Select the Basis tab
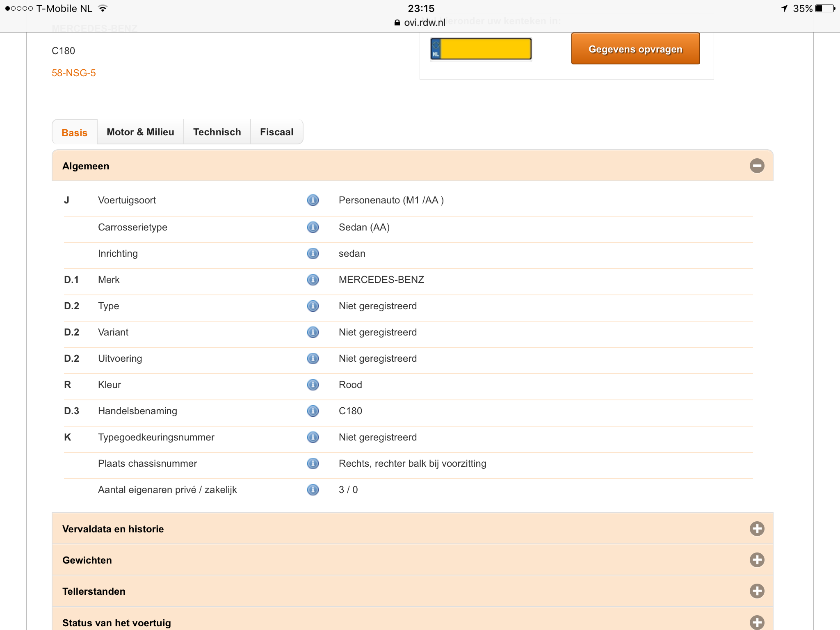 pos(75,132)
